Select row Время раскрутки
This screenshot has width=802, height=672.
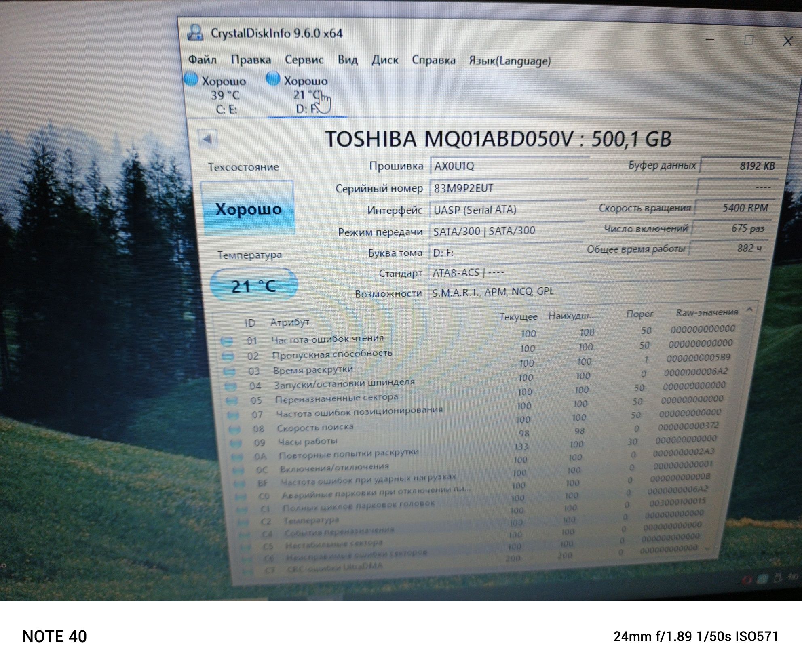pyautogui.click(x=478, y=365)
